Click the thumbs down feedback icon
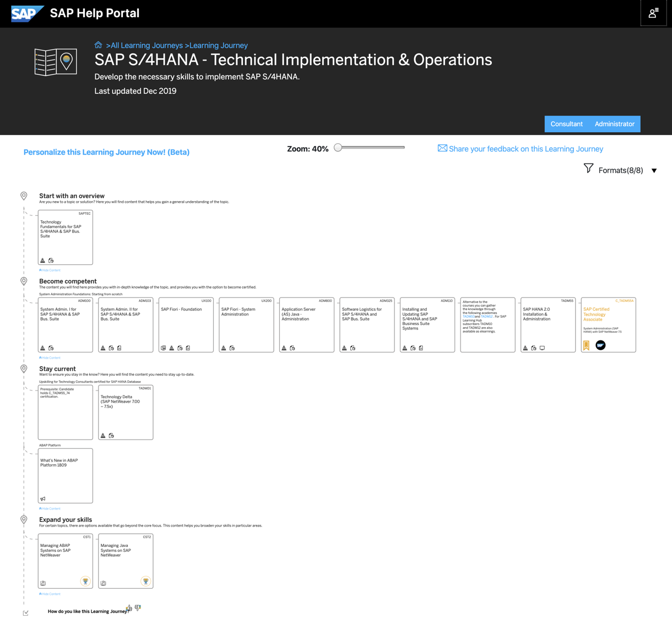The width and height of the screenshot is (672, 629). pos(138,608)
